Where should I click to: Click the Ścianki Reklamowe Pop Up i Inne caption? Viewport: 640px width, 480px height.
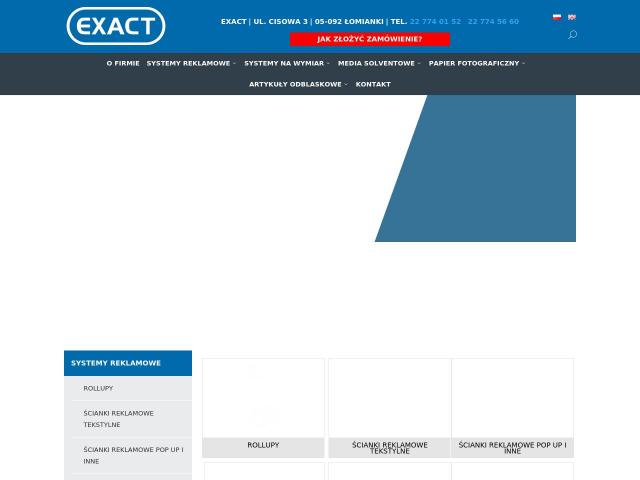(x=513, y=448)
